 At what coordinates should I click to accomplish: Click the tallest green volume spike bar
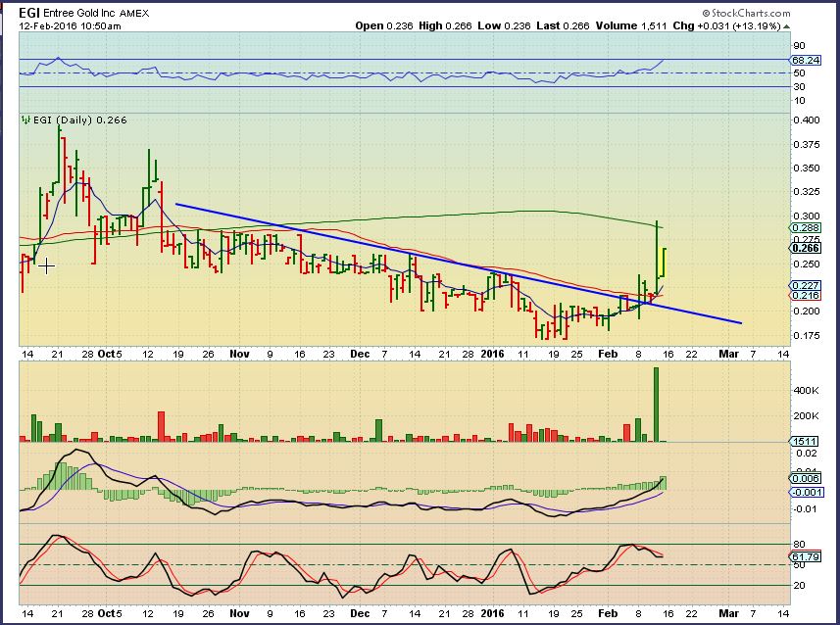(x=656, y=404)
